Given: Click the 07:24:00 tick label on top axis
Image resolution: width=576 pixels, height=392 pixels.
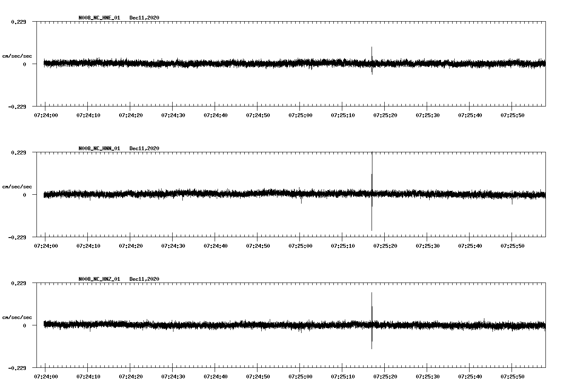Looking at the screenshot, I should (x=47, y=114).
